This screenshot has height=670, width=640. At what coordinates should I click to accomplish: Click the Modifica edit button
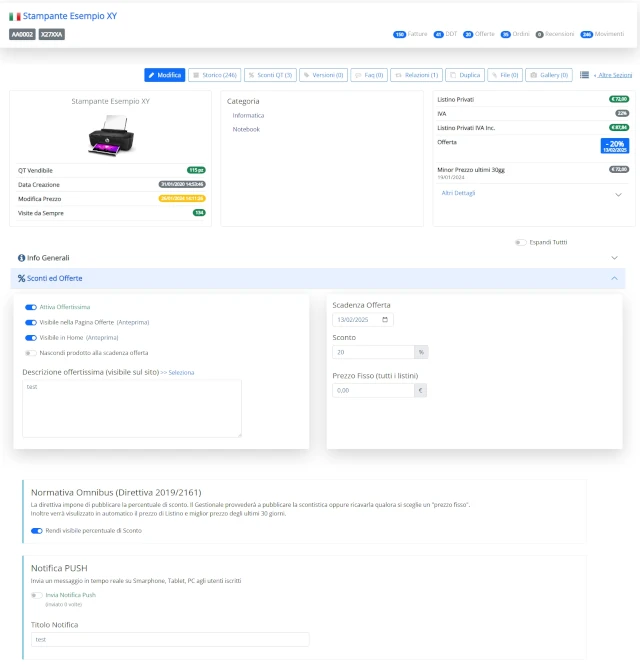[x=164, y=75]
